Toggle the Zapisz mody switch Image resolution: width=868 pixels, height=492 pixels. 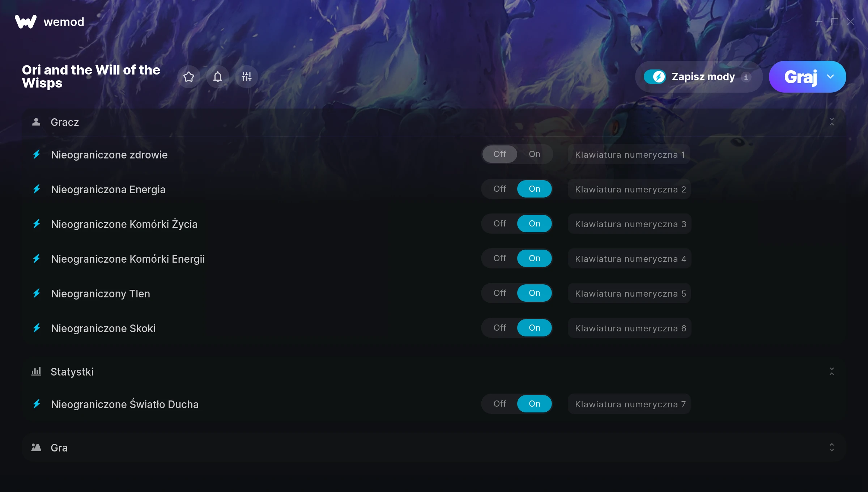pyautogui.click(x=655, y=77)
